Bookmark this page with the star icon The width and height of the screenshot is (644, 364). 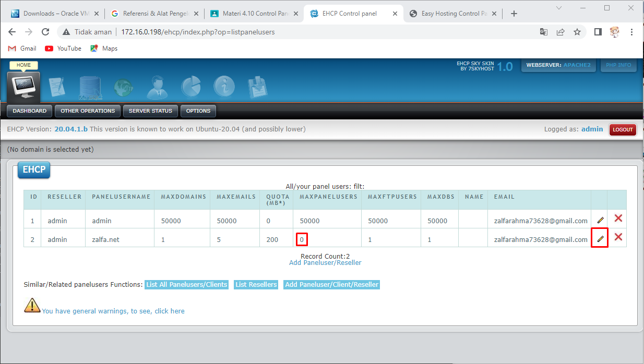click(577, 32)
